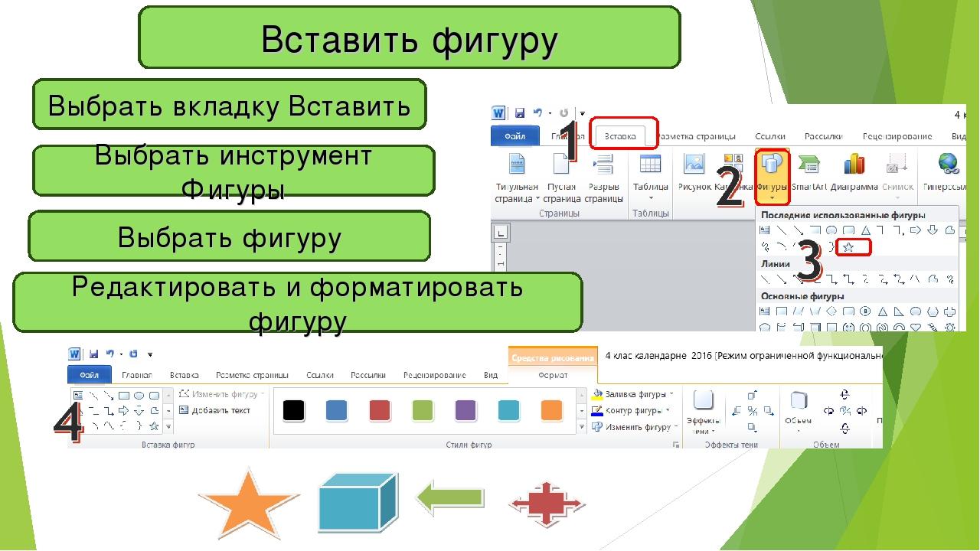Pick the down arrow in Последние использованные фигуры
The height and width of the screenshot is (551, 980).
[933, 230]
